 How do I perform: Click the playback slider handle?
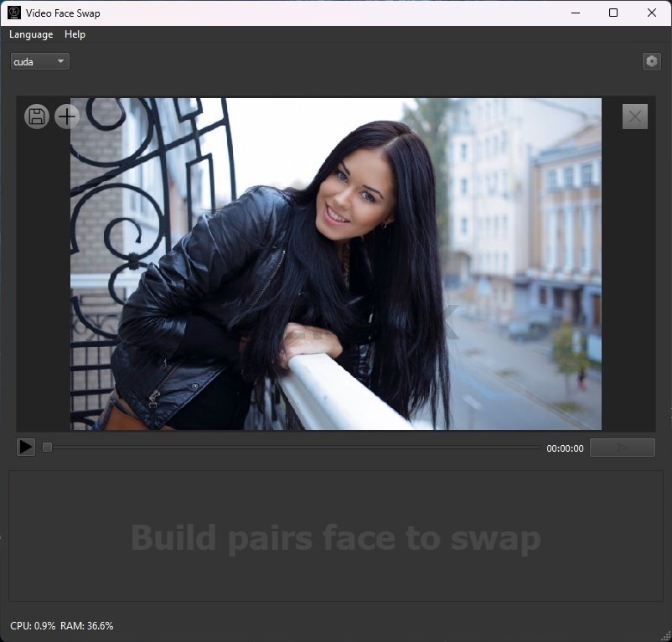pos(47,448)
